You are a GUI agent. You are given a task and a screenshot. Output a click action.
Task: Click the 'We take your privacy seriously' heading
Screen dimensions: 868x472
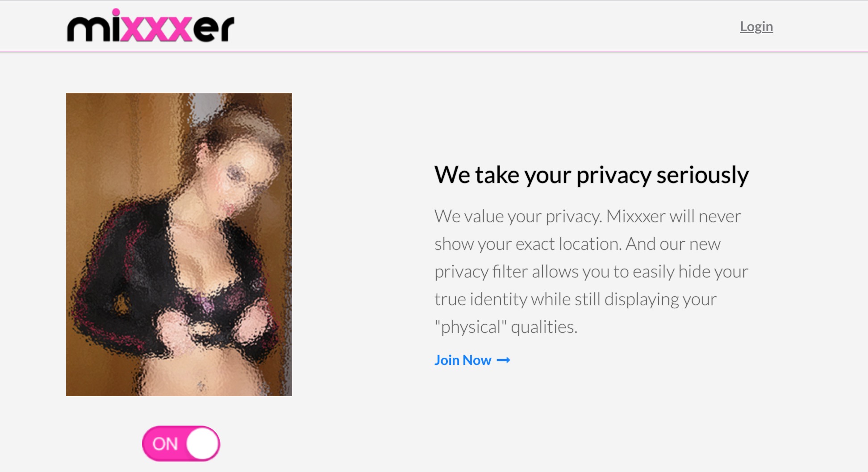point(591,175)
